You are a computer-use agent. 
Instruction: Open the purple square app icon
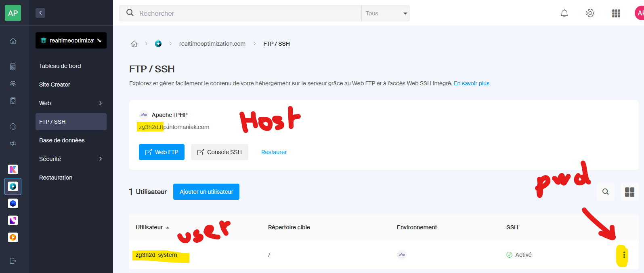tap(13, 220)
